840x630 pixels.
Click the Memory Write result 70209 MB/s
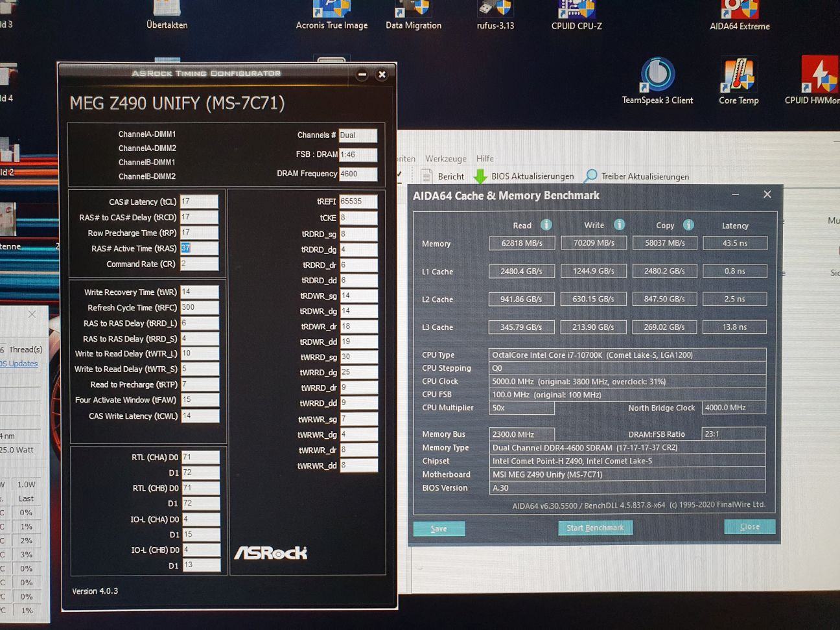click(594, 243)
